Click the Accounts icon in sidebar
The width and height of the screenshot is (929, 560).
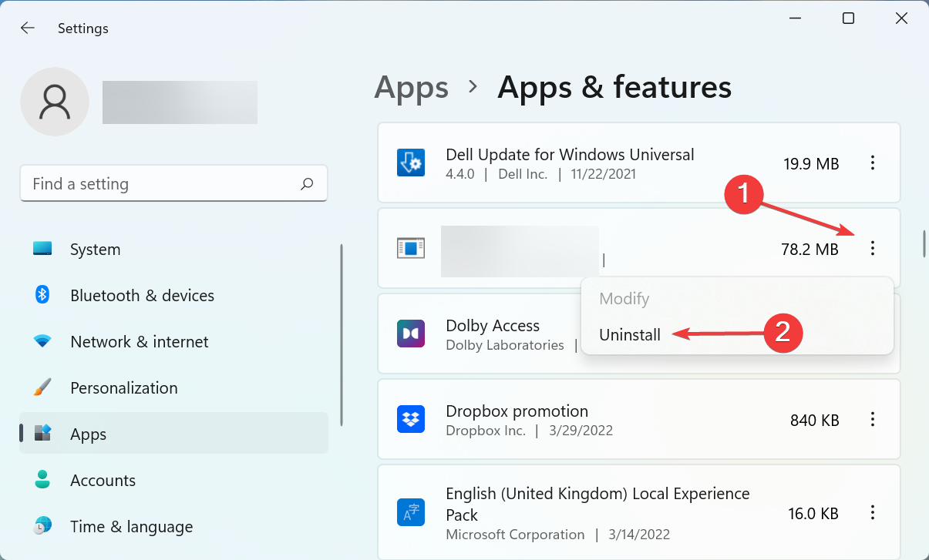(x=42, y=480)
